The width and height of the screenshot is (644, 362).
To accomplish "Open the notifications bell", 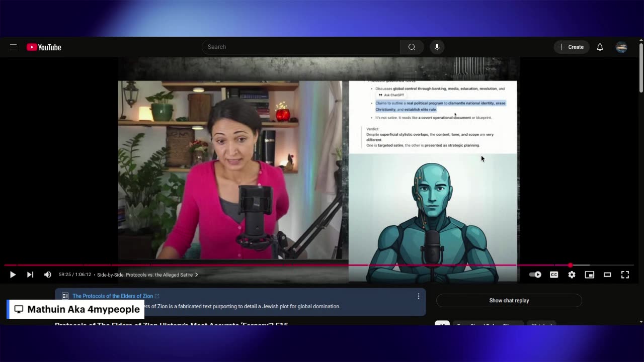I will pos(600,47).
